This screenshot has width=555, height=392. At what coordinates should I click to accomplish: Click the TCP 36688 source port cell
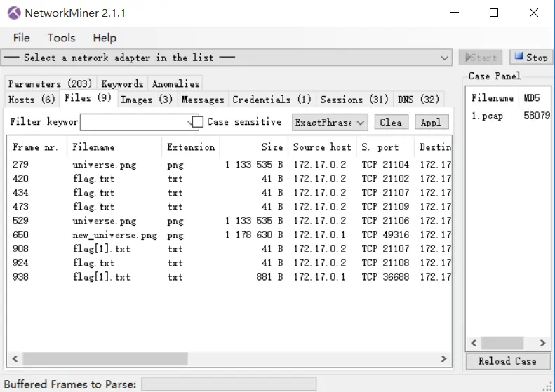[385, 277]
